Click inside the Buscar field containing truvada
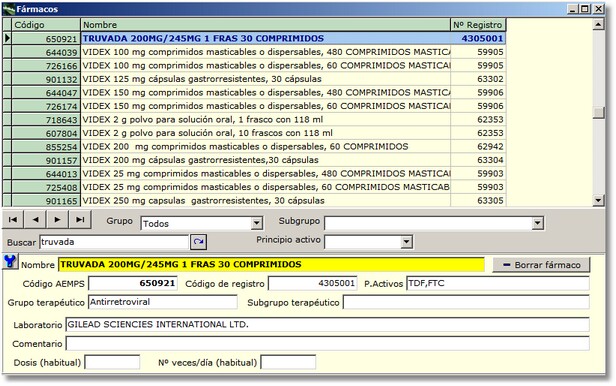Viewport: 616px width, 386px height. (x=114, y=242)
